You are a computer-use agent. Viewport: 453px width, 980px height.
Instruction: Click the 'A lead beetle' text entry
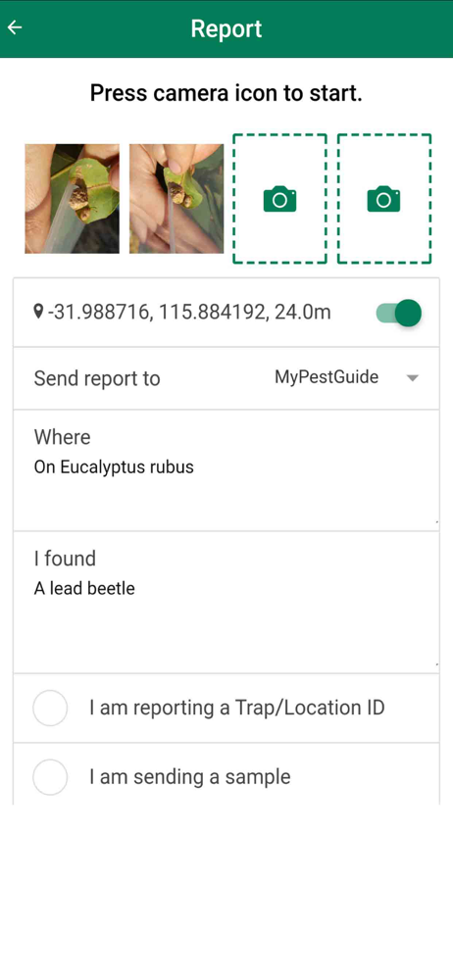click(84, 589)
